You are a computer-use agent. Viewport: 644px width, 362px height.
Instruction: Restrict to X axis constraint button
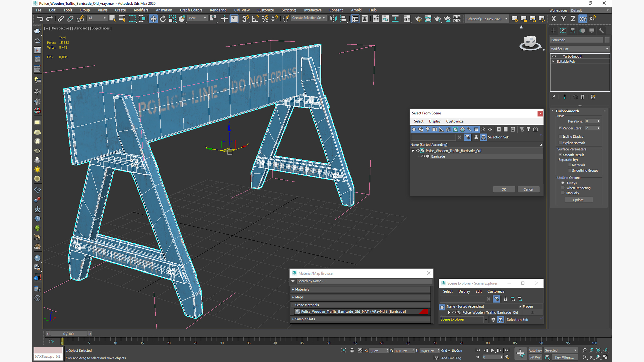(554, 19)
